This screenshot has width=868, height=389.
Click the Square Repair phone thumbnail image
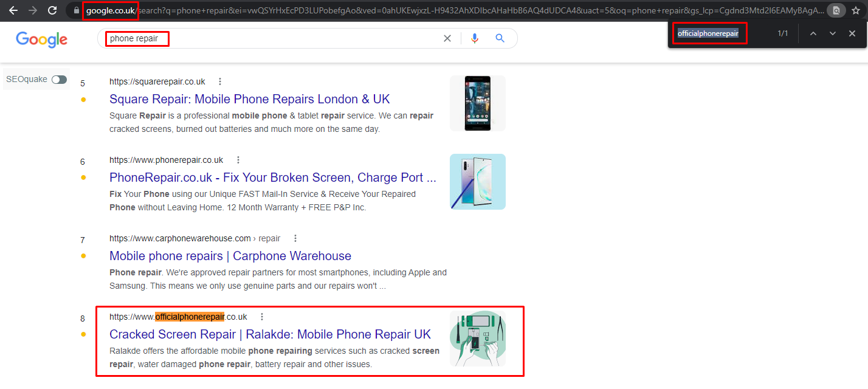click(x=477, y=103)
